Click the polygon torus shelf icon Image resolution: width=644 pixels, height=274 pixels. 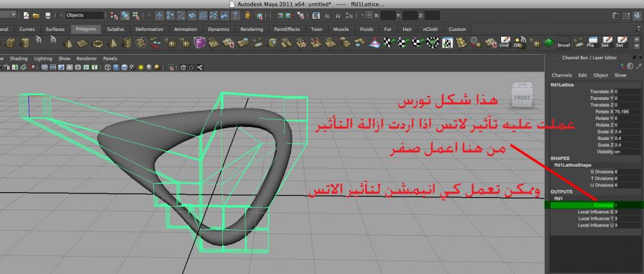98,43
